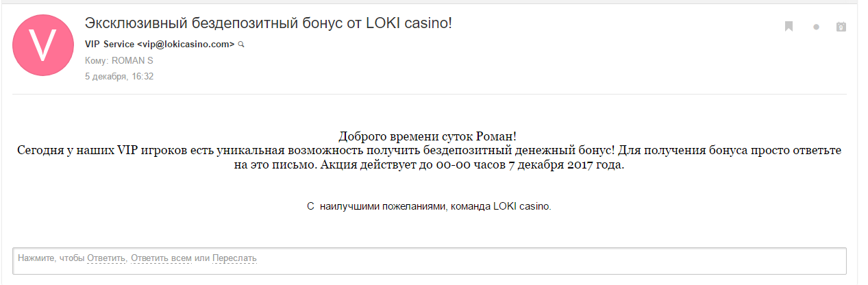
Task: Choose "Ответить всем" to reply all
Action: [161, 258]
